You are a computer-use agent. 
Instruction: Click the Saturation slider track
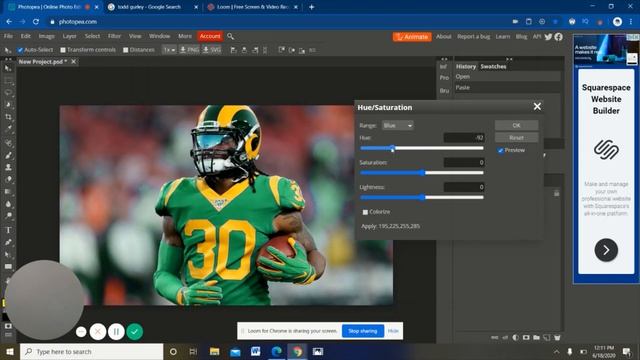422,173
